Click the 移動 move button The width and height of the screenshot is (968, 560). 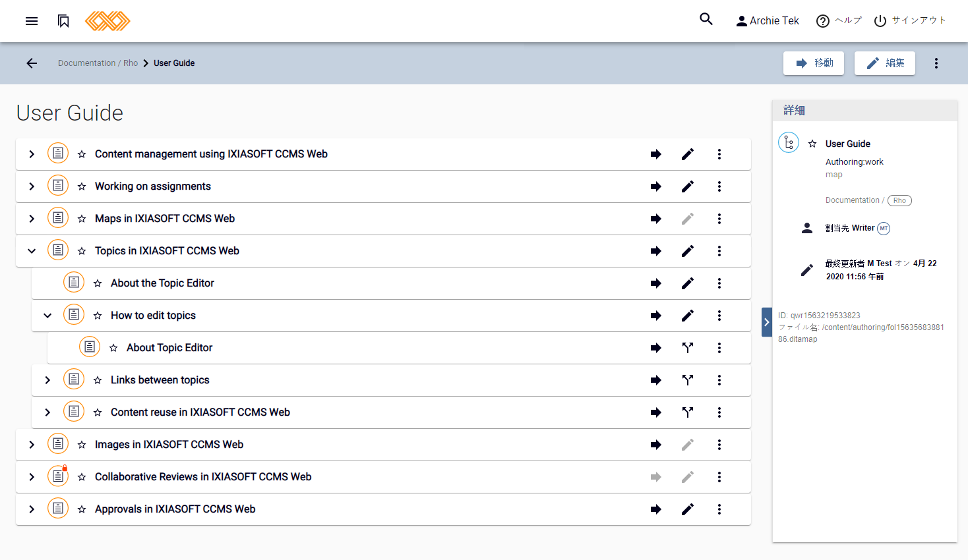814,63
